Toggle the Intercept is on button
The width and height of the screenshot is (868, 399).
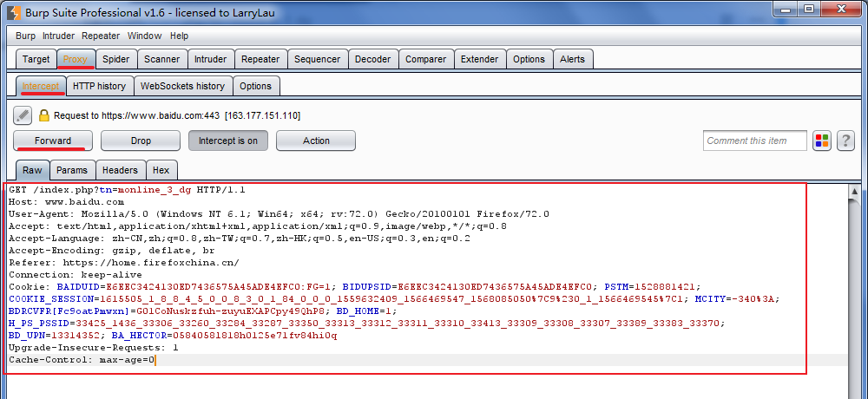coord(228,141)
